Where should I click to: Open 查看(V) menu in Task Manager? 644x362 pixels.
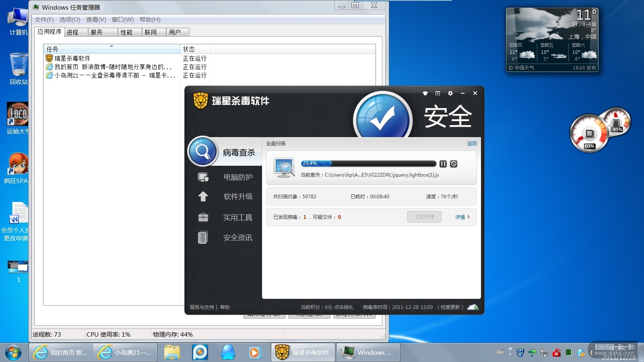tap(96, 20)
